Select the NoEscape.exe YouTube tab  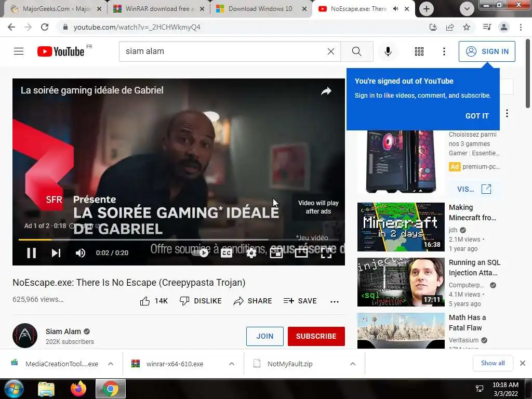[x=358, y=9]
